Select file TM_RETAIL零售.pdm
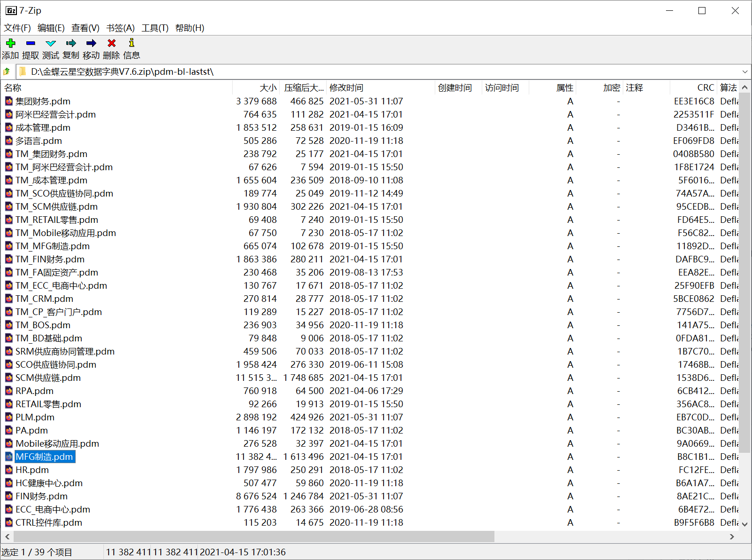 57,220
